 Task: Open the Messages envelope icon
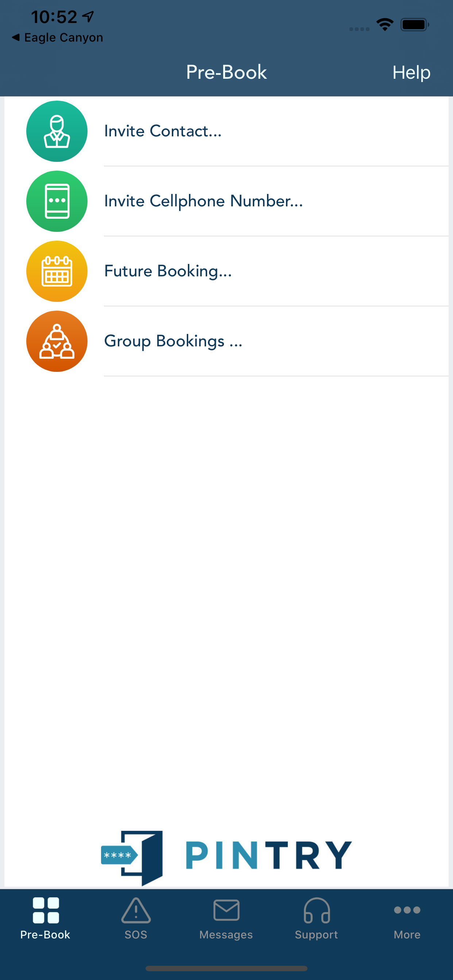(226, 910)
